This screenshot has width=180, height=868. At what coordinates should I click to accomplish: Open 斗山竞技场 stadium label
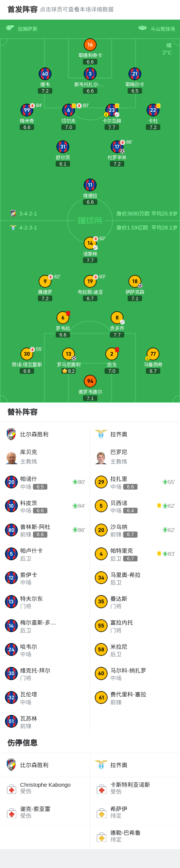[157, 28]
